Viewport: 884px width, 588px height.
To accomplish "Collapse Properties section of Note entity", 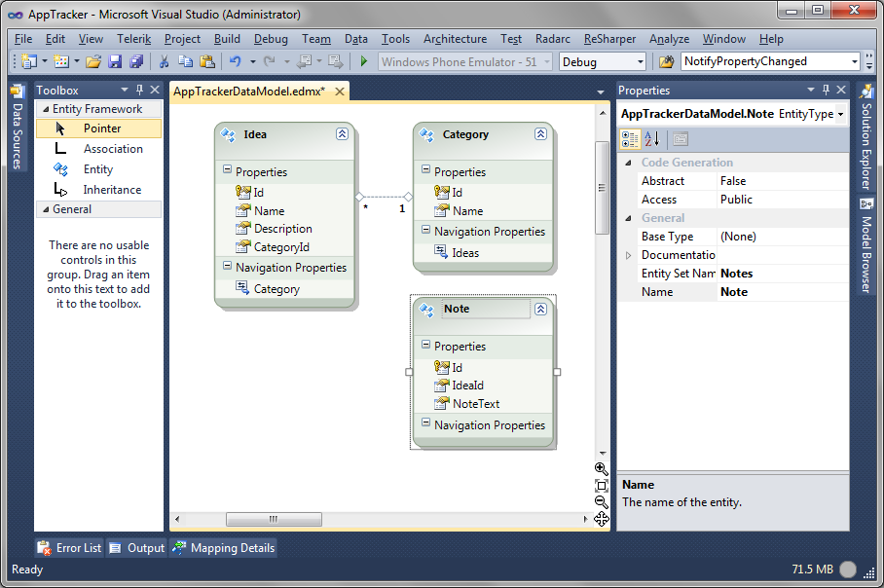I will pos(425,344).
